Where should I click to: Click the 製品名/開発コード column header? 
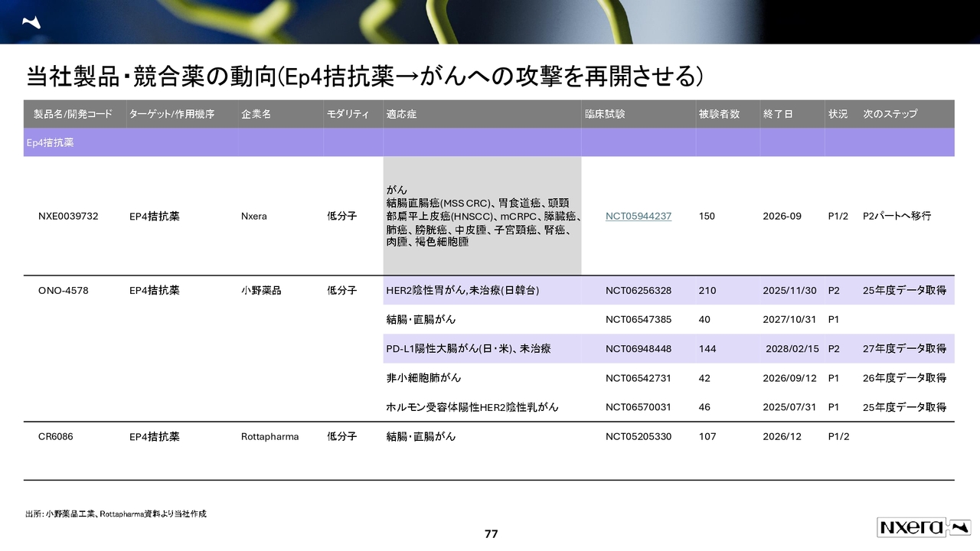coord(73,113)
